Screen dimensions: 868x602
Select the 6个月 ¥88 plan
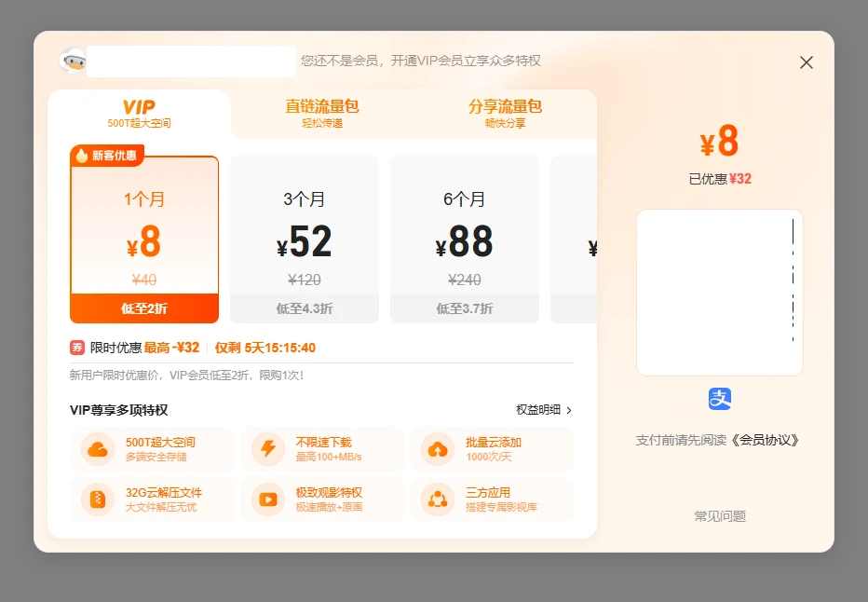click(x=464, y=233)
